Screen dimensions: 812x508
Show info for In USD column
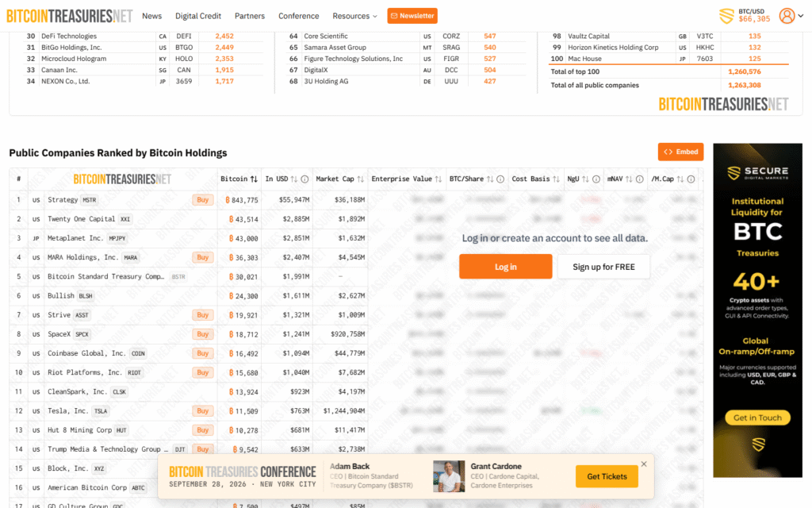[304, 179]
